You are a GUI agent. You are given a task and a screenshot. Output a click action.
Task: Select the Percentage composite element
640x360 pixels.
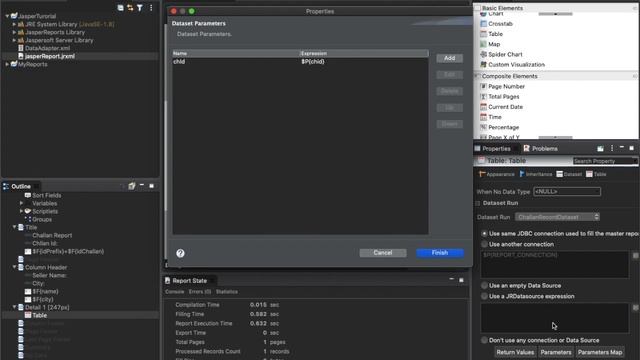point(504,127)
